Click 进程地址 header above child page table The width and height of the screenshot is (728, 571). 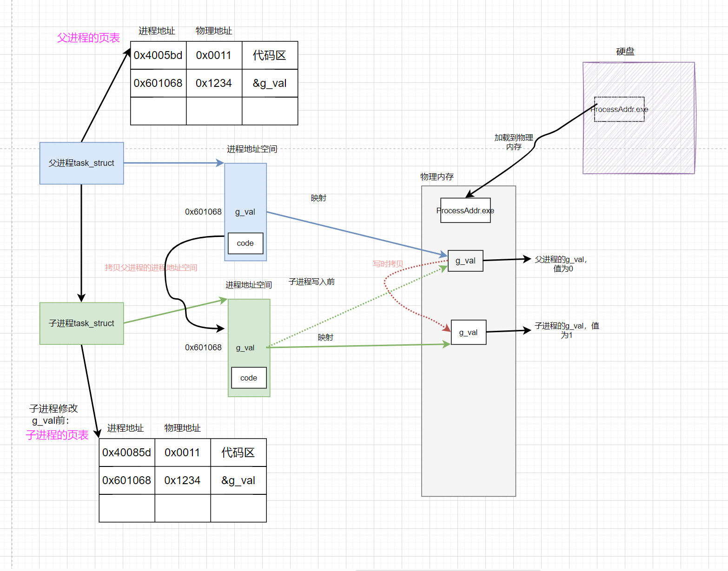pos(126,428)
